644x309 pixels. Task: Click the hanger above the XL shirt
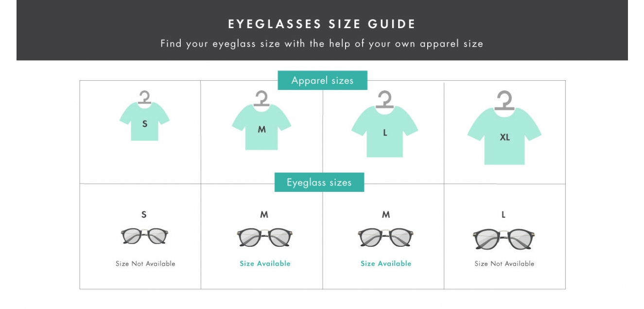[x=505, y=101]
